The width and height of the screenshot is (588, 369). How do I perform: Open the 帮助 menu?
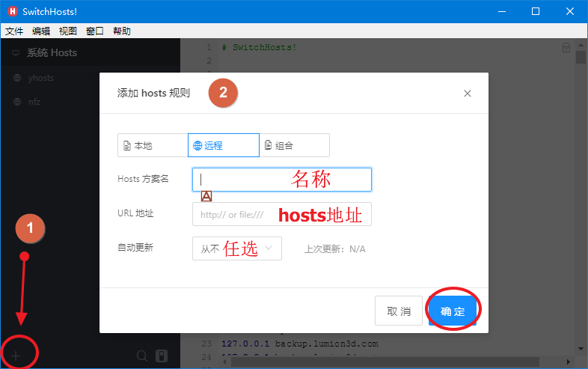pos(122,31)
